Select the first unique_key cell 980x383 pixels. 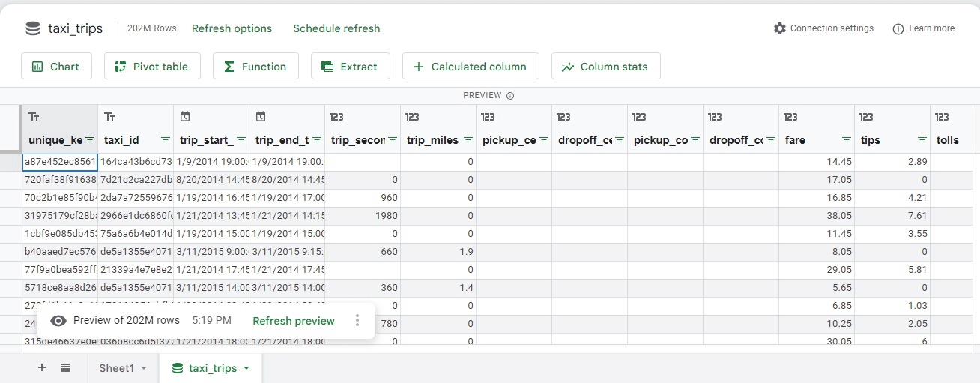point(59,162)
